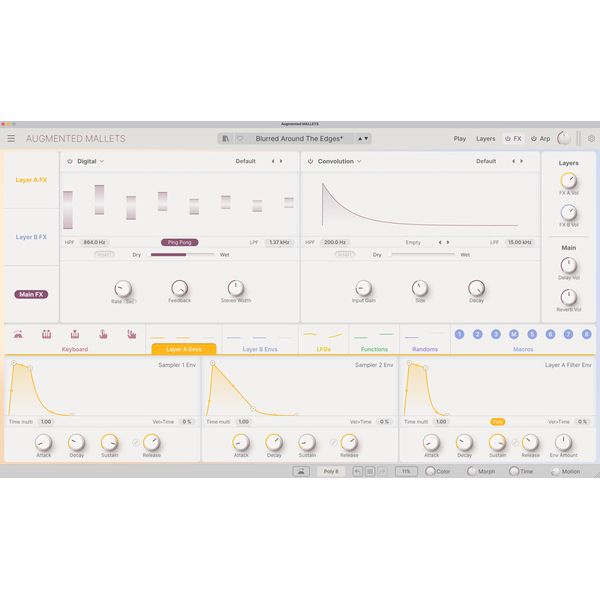Click the Digital HPF 864.0 Hz field

[94, 242]
